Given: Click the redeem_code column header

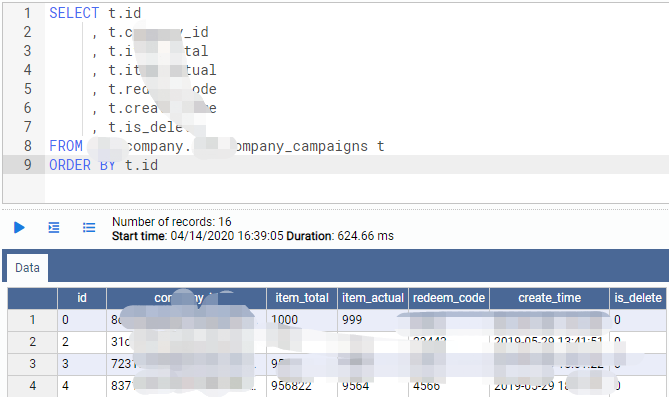Looking at the screenshot, I should pos(448,298).
